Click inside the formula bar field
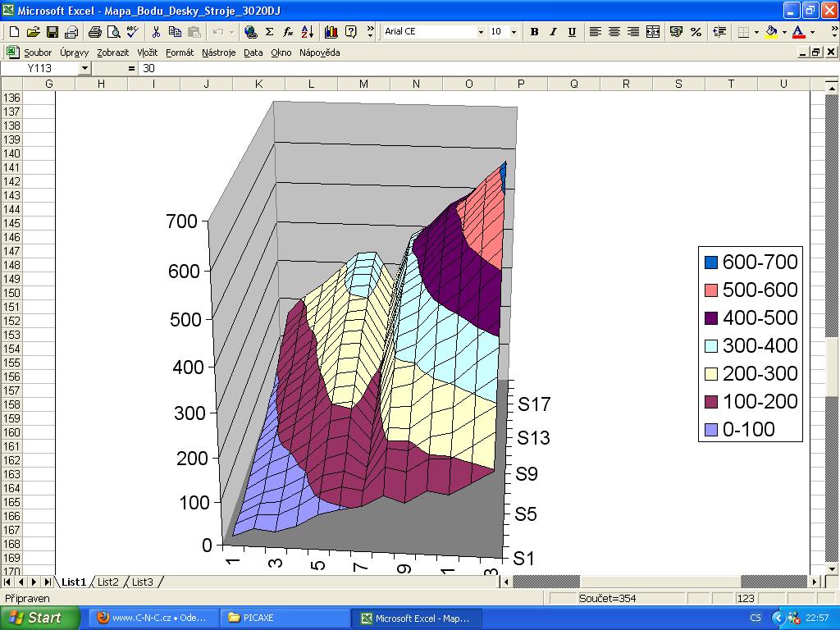The height and width of the screenshot is (630, 840). click(x=476, y=69)
